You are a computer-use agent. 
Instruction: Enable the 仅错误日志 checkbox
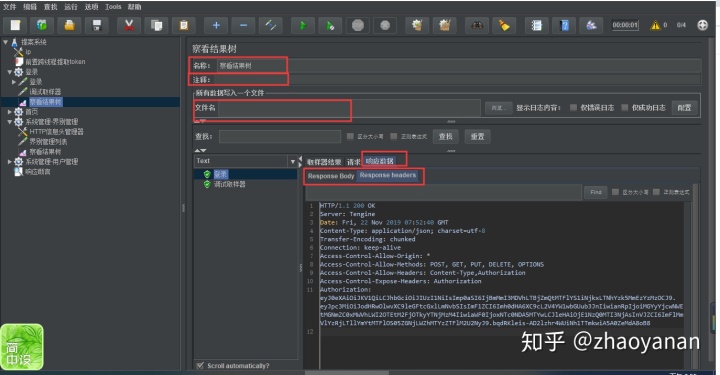(573, 107)
